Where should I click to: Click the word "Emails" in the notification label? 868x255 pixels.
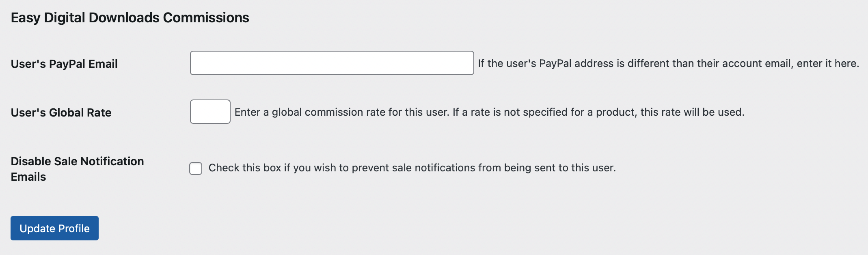tap(28, 177)
